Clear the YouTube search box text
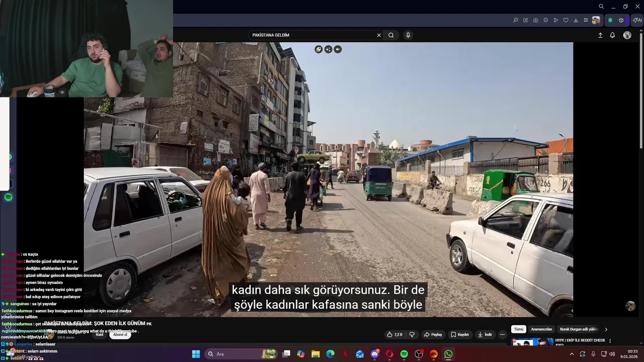Viewport: 644px width, 362px height. (379, 35)
